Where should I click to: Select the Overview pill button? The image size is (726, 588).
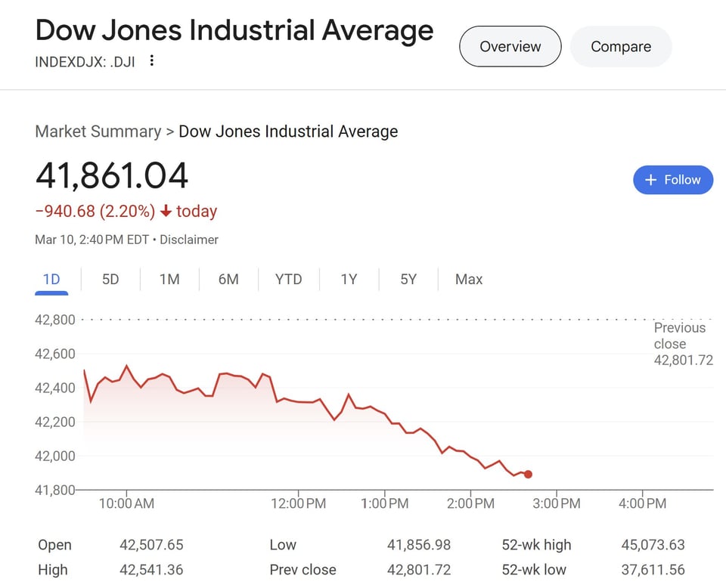click(510, 46)
